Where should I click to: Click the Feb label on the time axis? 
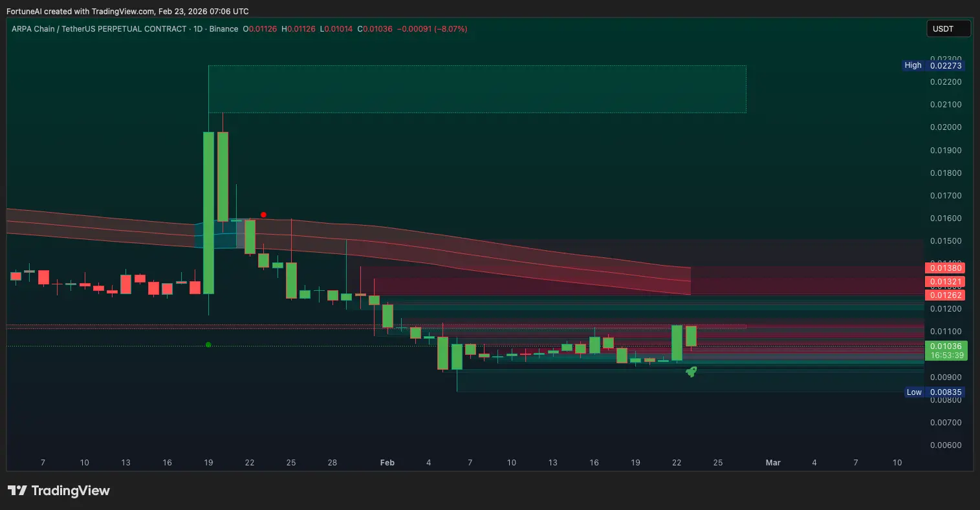pos(387,463)
